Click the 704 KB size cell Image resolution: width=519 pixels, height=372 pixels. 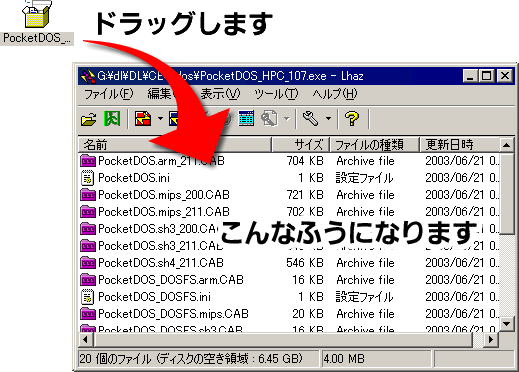point(305,161)
